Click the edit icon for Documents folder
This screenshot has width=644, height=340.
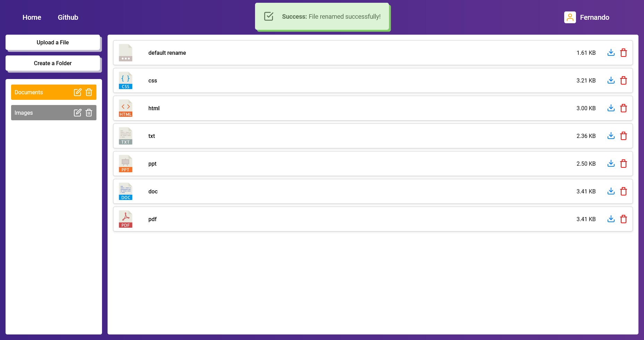[78, 92]
